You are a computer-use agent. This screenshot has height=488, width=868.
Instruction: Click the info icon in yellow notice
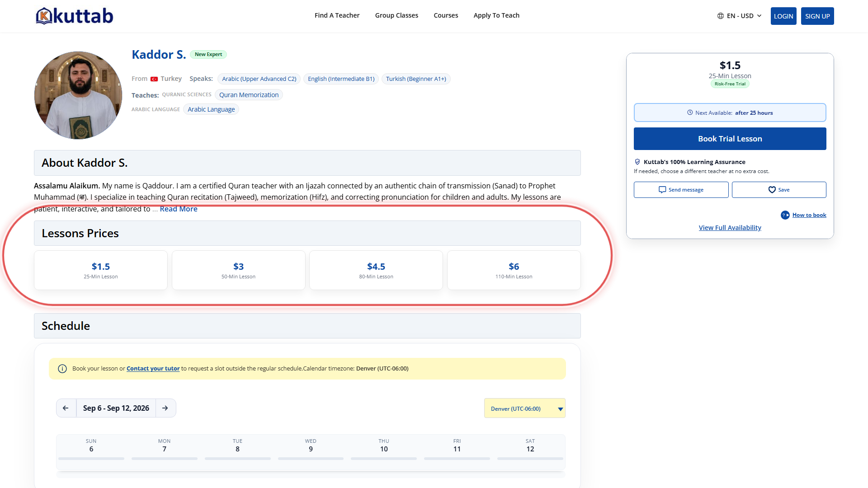[62, 369]
